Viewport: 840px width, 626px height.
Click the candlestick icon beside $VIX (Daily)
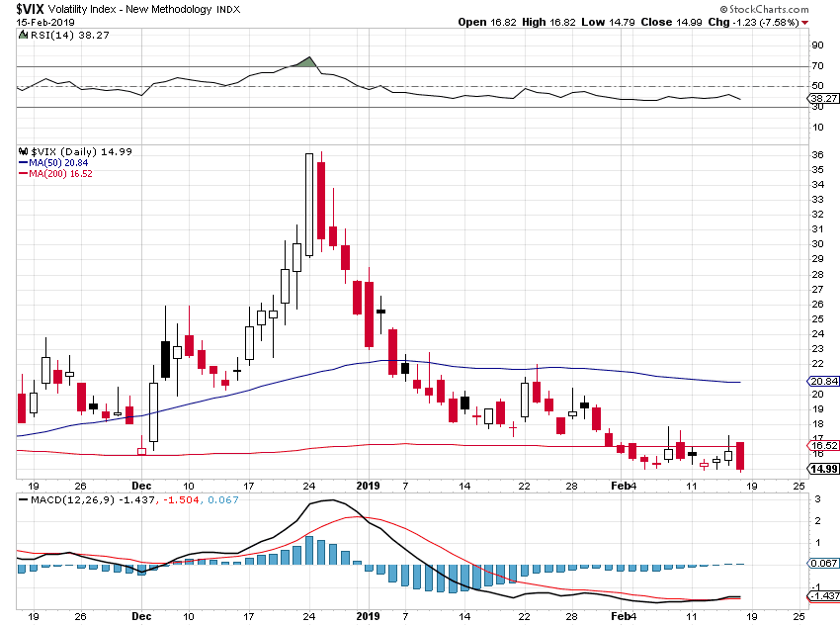[x=23, y=151]
